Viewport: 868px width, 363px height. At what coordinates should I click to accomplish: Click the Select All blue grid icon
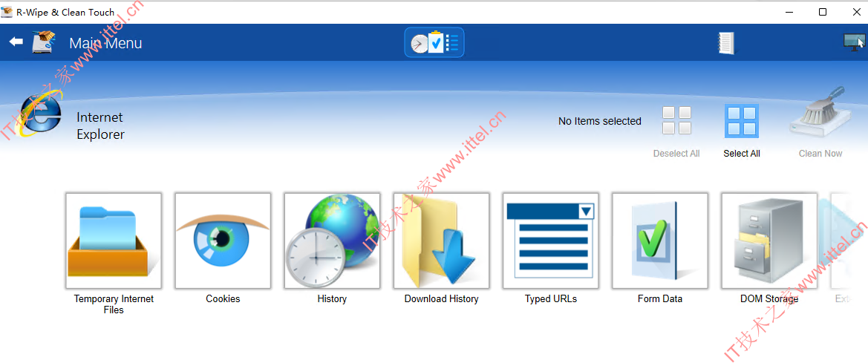tap(742, 121)
